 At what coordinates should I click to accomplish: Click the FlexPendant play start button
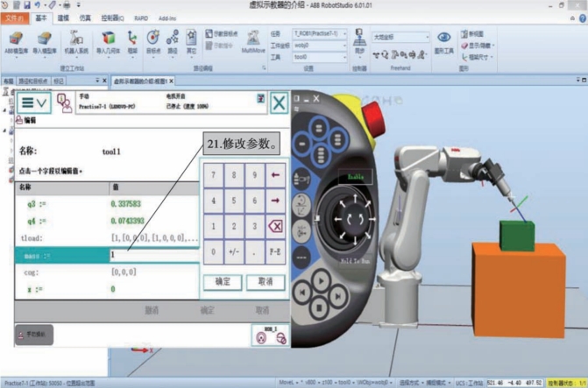click(x=321, y=280)
